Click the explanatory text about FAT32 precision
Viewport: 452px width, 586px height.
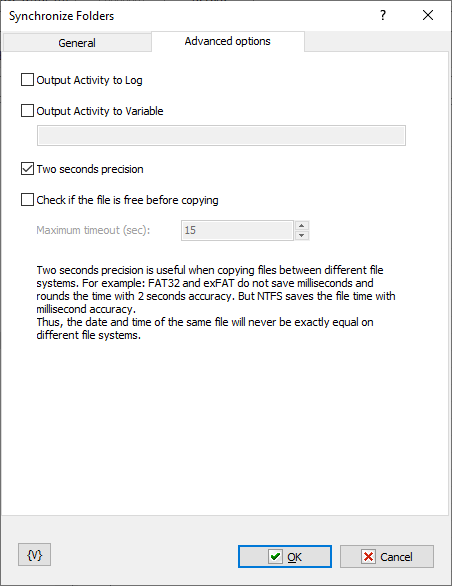(x=216, y=302)
